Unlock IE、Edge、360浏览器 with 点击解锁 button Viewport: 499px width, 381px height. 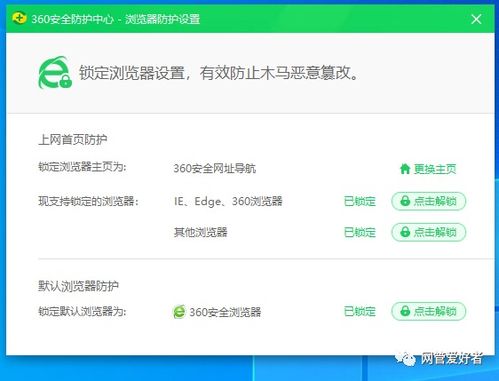(429, 201)
